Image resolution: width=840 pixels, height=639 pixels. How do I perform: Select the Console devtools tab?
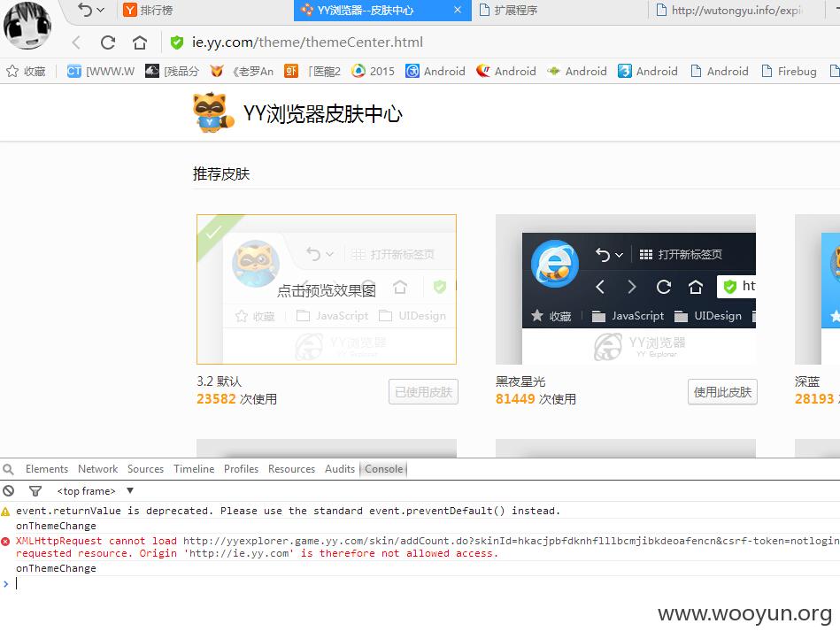(383, 469)
